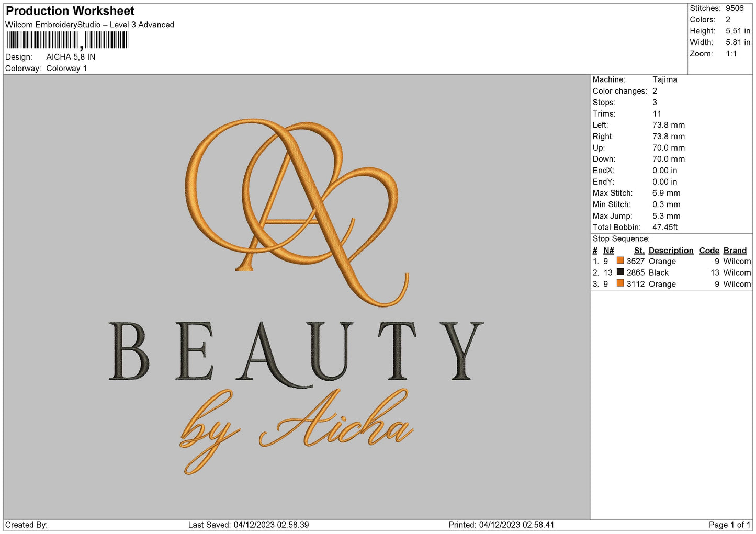Click the 'Page 1 of 1' footer text

click(x=729, y=525)
